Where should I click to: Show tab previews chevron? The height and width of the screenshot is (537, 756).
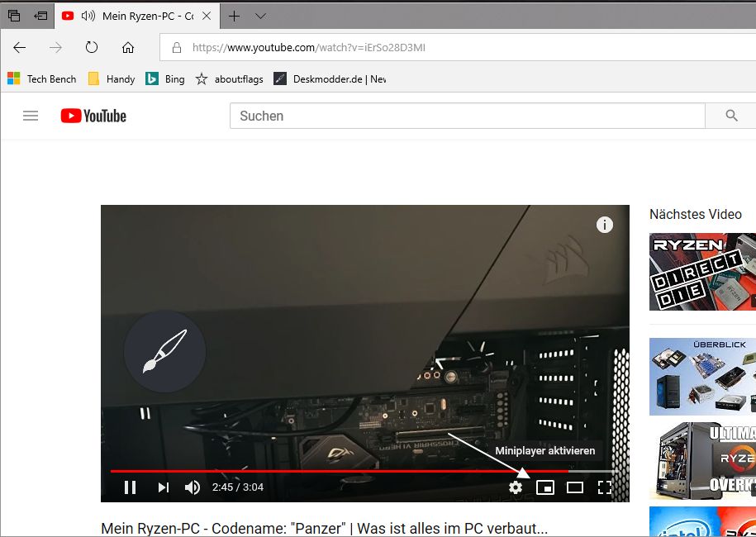[260, 17]
